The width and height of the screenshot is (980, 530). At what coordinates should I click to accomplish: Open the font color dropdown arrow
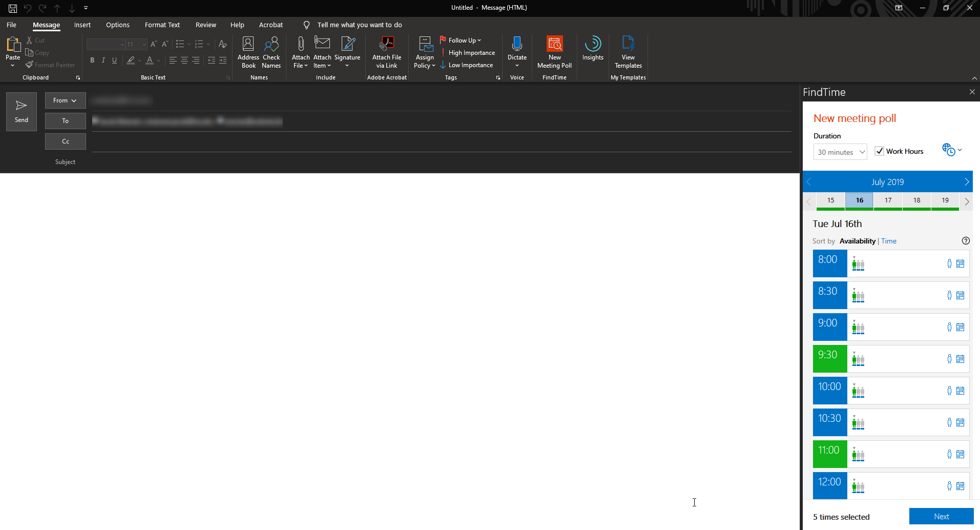[159, 60]
